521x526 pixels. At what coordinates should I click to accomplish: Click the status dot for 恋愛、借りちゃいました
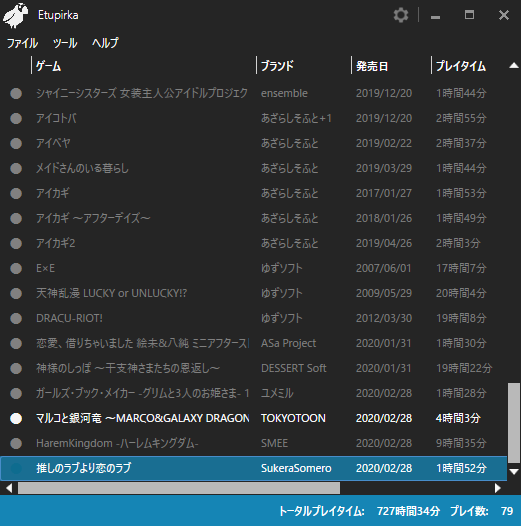coord(16,344)
